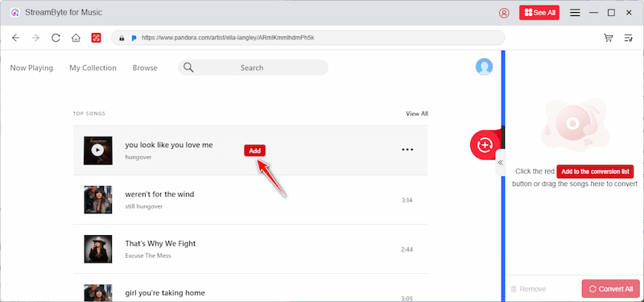Click the round red add-to-conversion floating button
Screen dimensions: 644x302
tap(485, 145)
